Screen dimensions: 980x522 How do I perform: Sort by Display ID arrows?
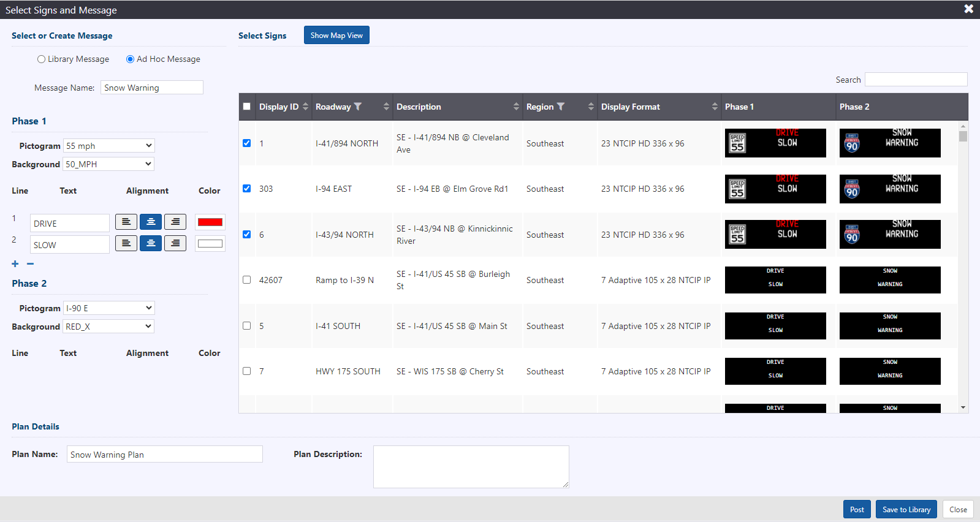tap(305, 107)
